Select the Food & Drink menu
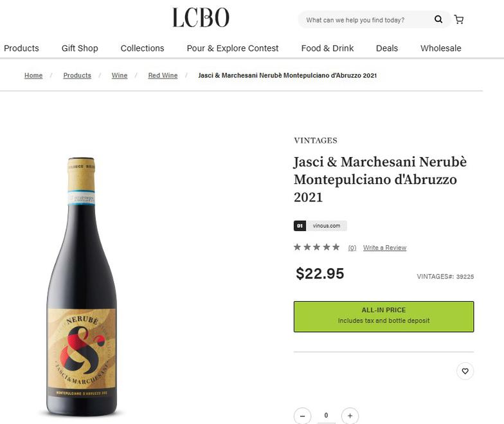The width and height of the screenshot is (504, 424). pyautogui.click(x=327, y=48)
